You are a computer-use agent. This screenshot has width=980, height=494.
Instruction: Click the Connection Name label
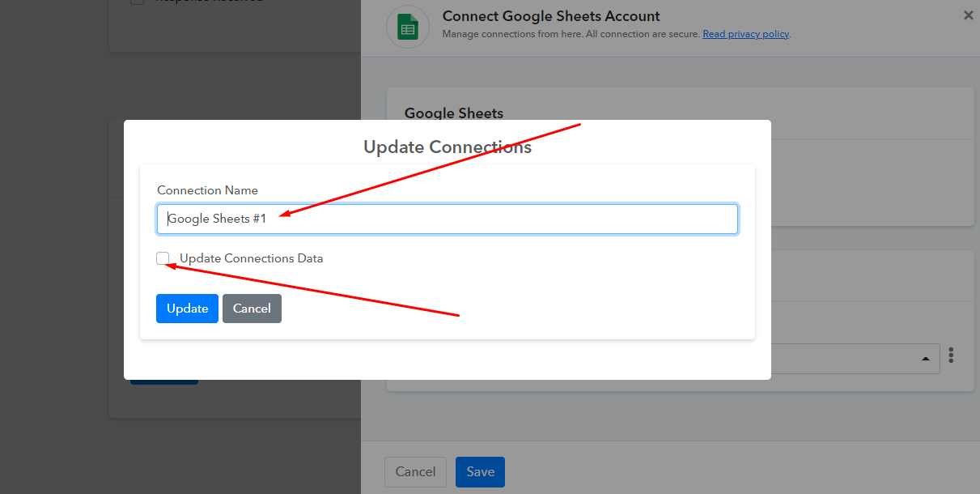click(208, 190)
